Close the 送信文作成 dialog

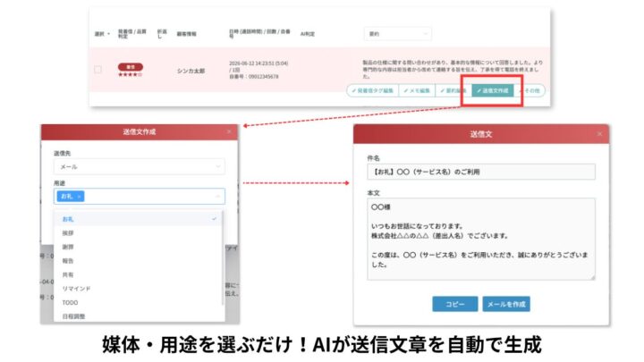[x=229, y=131]
